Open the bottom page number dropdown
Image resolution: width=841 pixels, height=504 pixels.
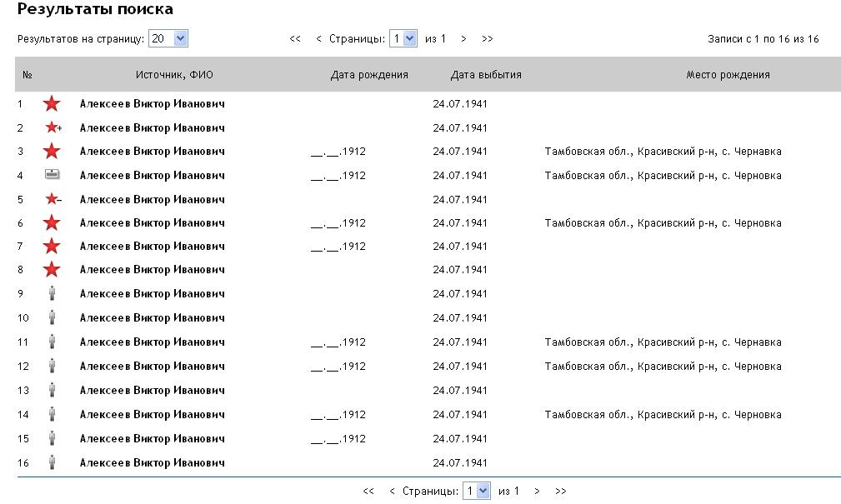[x=476, y=492]
